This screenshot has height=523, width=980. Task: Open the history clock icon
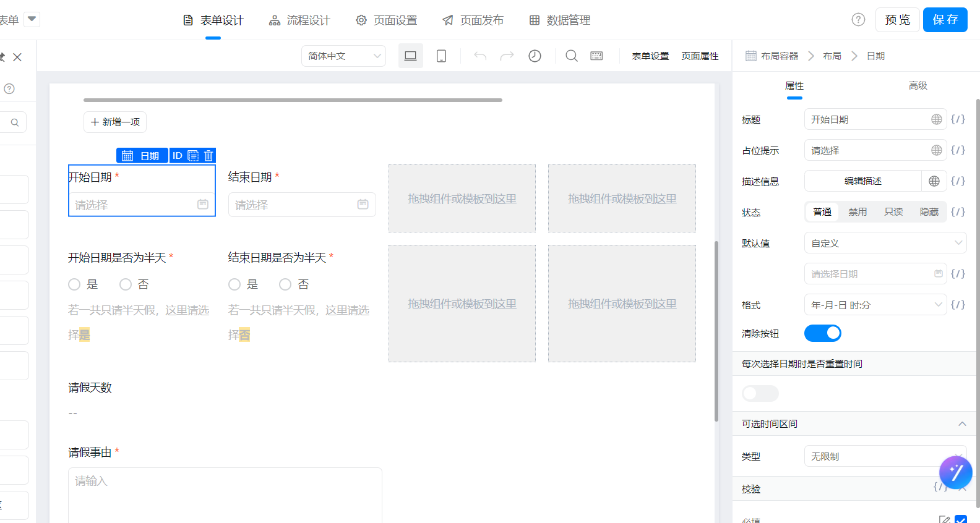tap(535, 56)
